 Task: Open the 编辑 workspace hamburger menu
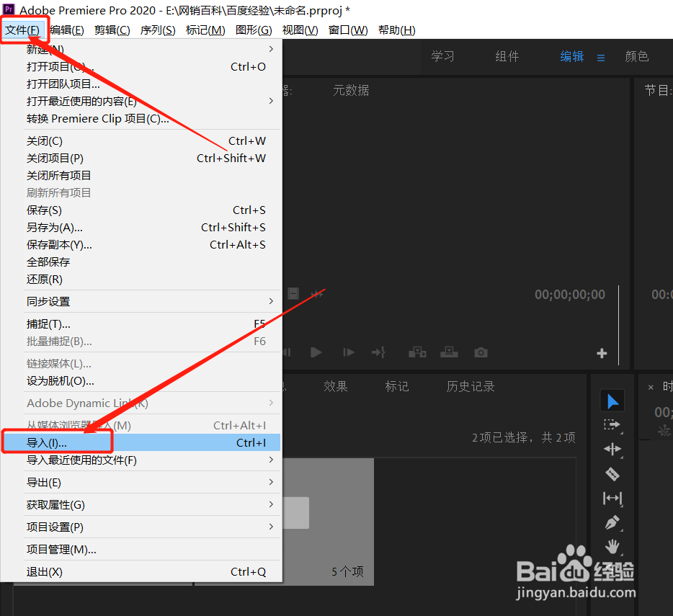point(601,58)
